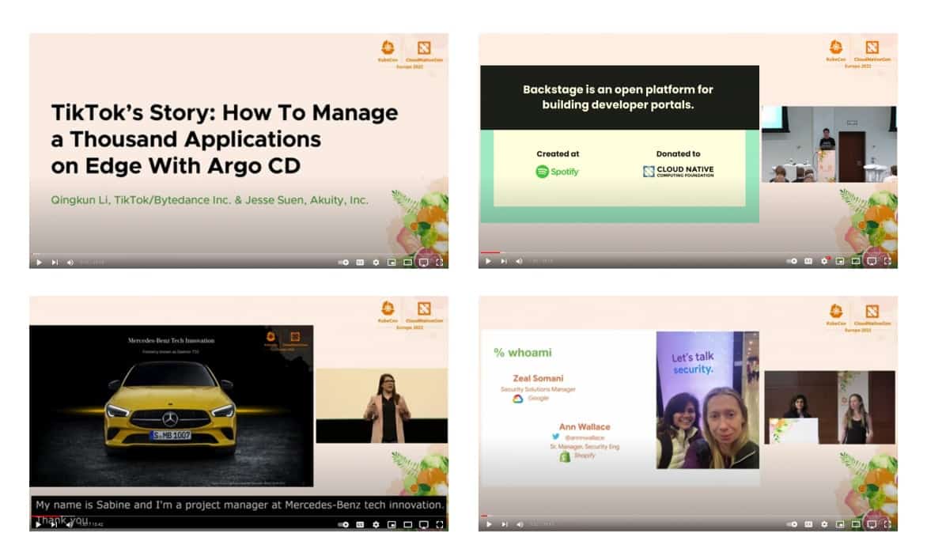927x560 pixels.
Task: Open miniplayer in whoami player
Action: (840, 524)
